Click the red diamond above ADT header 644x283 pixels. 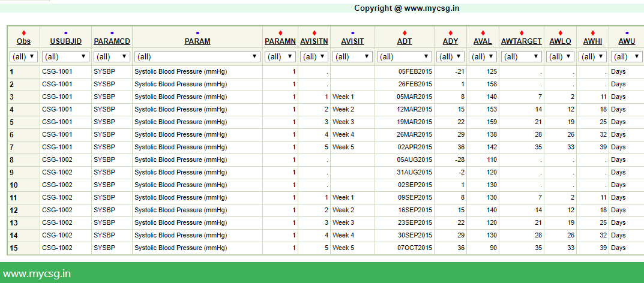click(405, 32)
